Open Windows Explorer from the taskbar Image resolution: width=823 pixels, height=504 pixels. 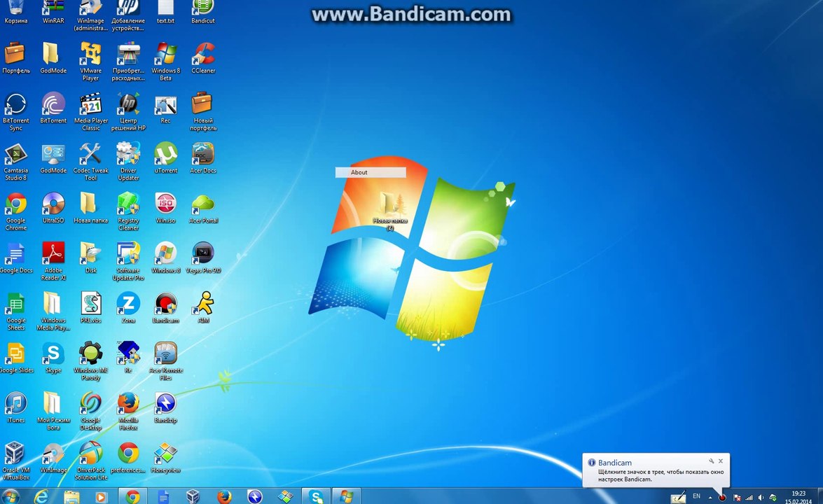pyautogui.click(x=71, y=496)
